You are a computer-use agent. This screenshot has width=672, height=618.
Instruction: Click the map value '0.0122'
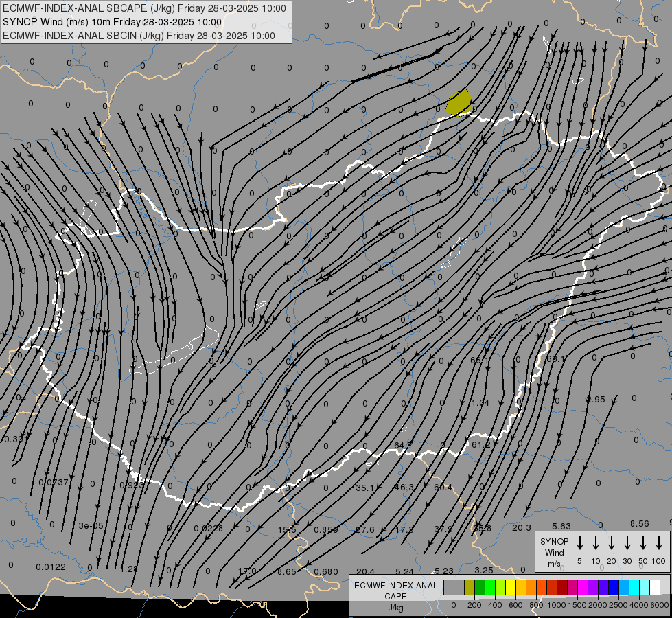pyautogui.click(x=51, y=567)
